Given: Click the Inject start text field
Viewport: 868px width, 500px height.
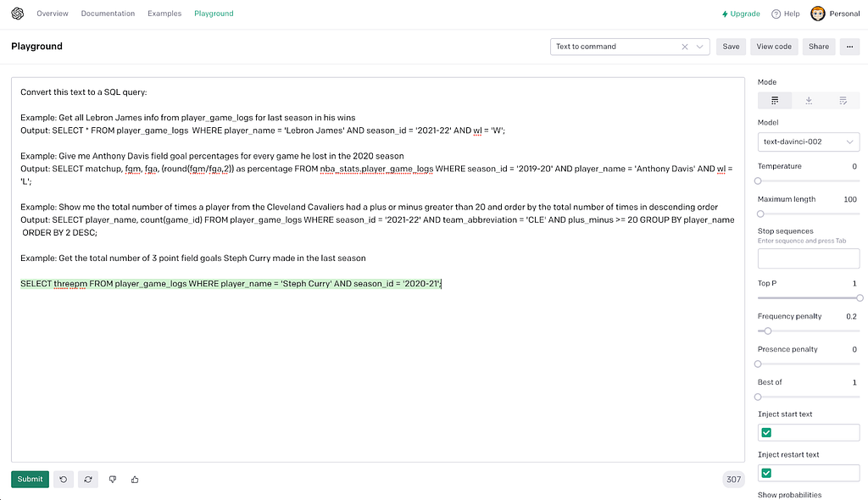Looking at the screenshot, I should 808,432.
